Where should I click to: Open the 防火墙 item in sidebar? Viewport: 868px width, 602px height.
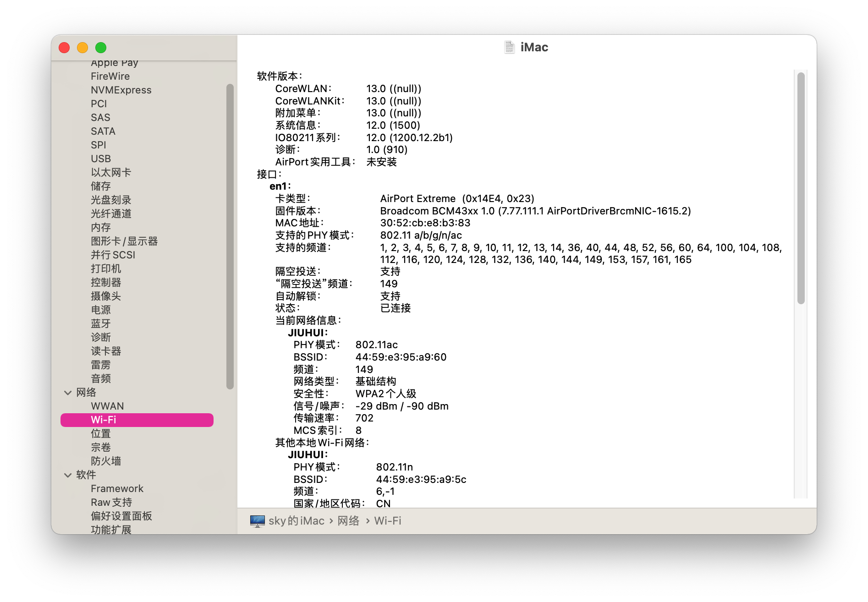tap(106, 461)
